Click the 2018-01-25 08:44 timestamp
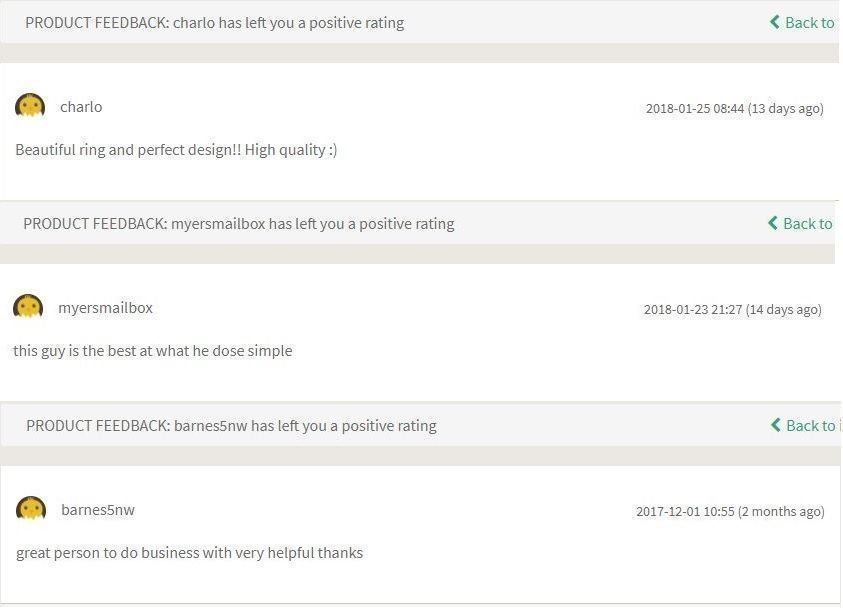843x616 pixels. (x=734, y=108)
